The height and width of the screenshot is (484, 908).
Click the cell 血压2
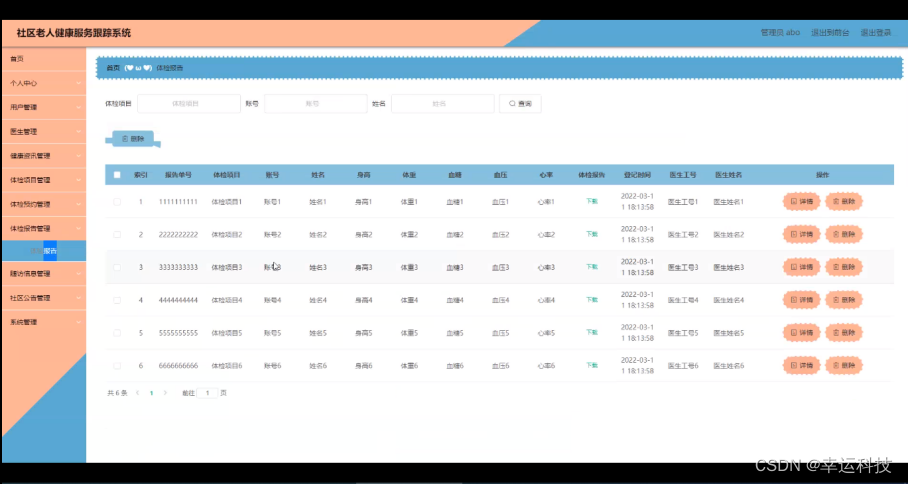click(500, 234)
